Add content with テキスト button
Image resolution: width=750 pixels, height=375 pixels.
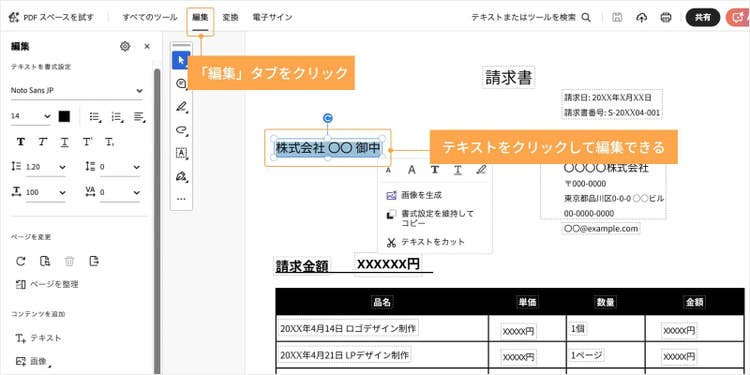pyautogui.click(x=38, y=338)
